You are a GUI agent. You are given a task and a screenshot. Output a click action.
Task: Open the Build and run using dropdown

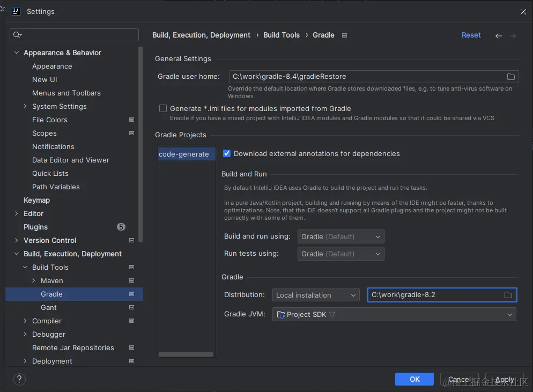340,236
